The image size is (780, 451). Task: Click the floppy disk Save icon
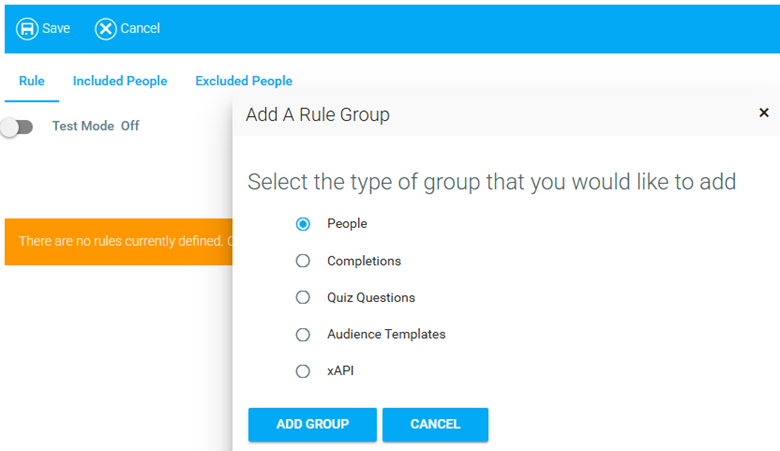click(27, 28)
